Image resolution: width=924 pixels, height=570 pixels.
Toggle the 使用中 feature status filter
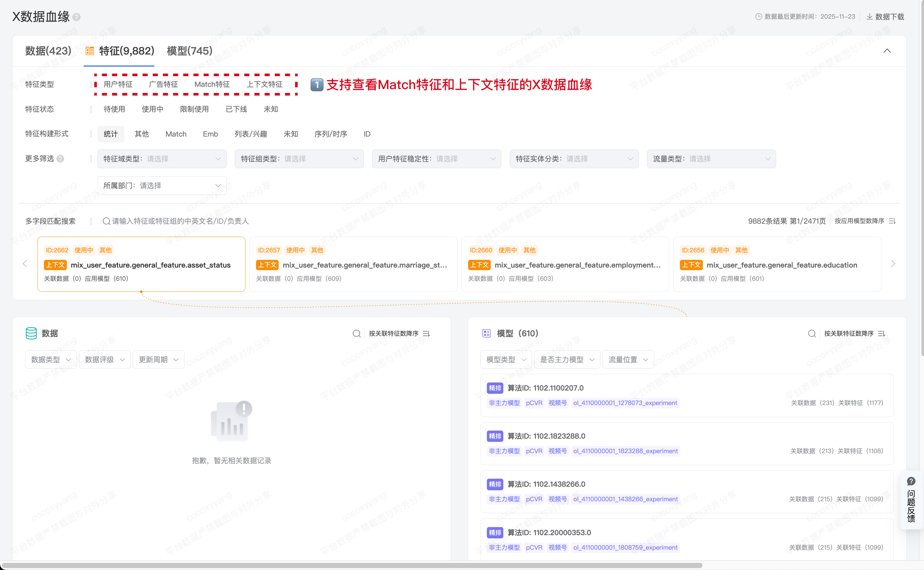coord(152,109)
